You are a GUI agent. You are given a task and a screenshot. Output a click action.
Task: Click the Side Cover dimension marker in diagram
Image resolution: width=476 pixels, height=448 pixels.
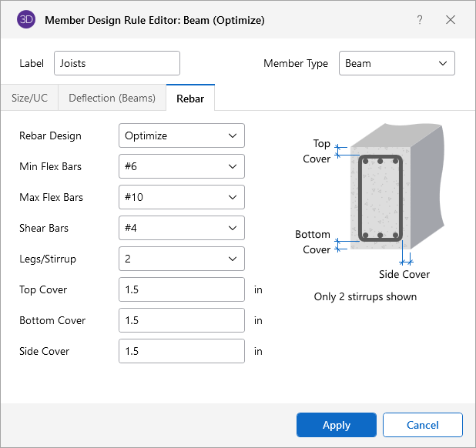coord(406,262)
